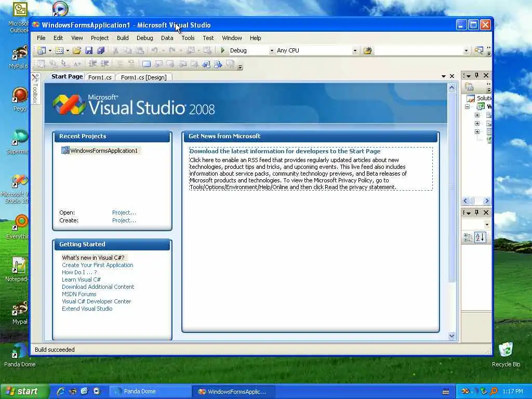The width and height of the screenshot is (532, 399).
Task: Open the Tools menu
Action: (188, 38)
